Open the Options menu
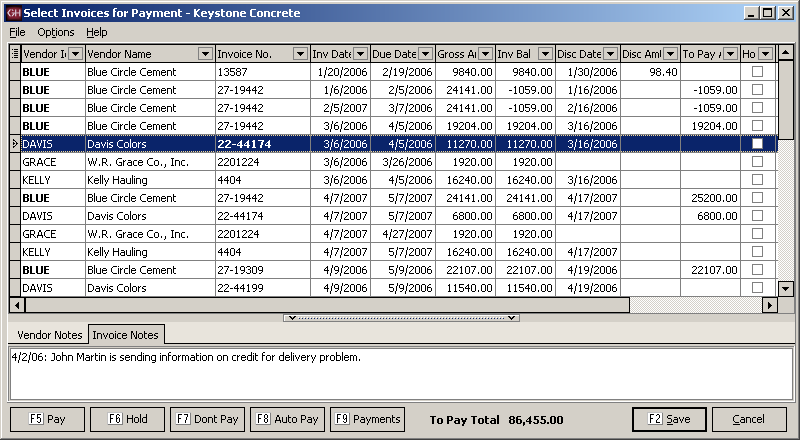 tap(56, 32)
